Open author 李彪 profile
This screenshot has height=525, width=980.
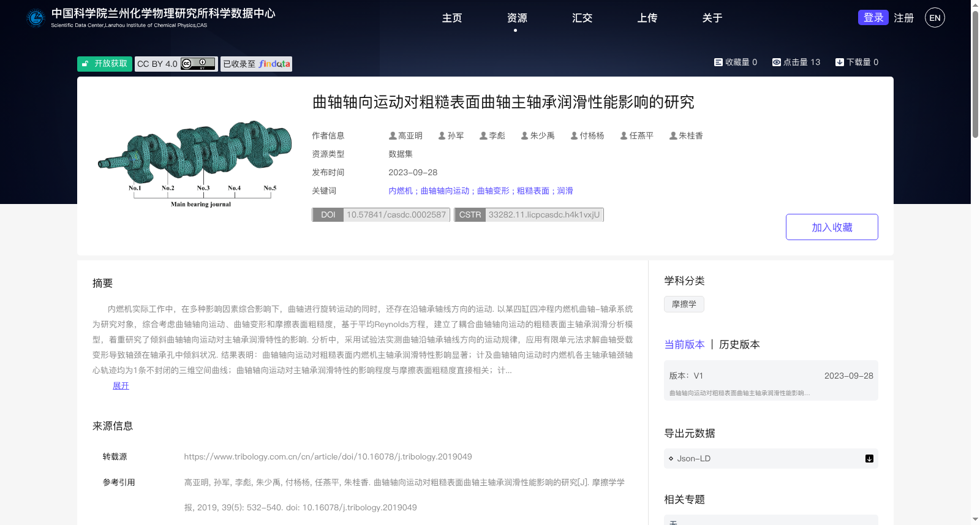[492, 135]
